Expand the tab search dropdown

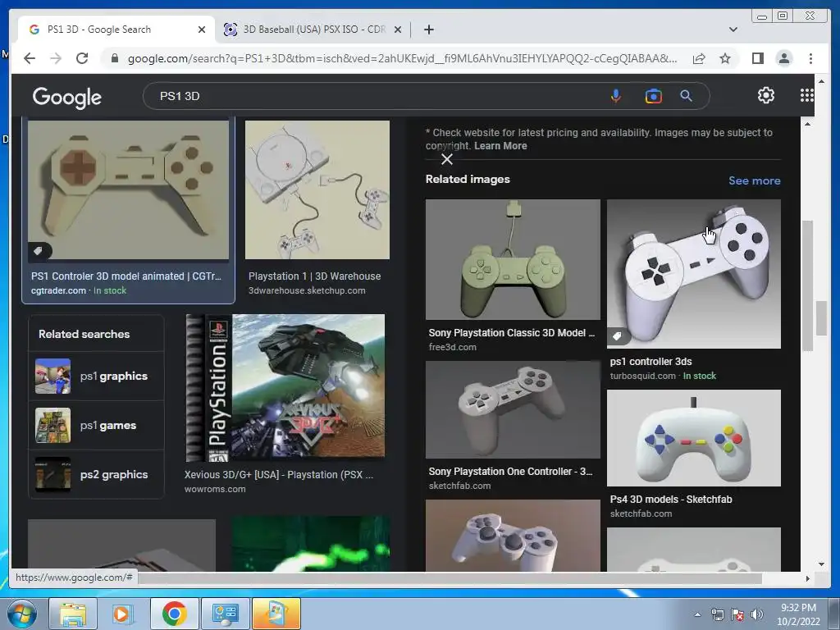[x=733, y=30]
